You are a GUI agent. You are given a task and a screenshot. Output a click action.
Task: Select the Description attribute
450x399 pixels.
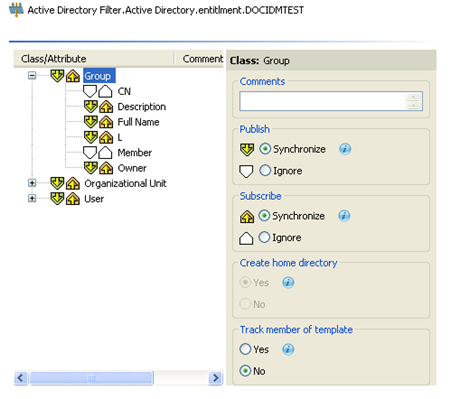click(142, 107)
